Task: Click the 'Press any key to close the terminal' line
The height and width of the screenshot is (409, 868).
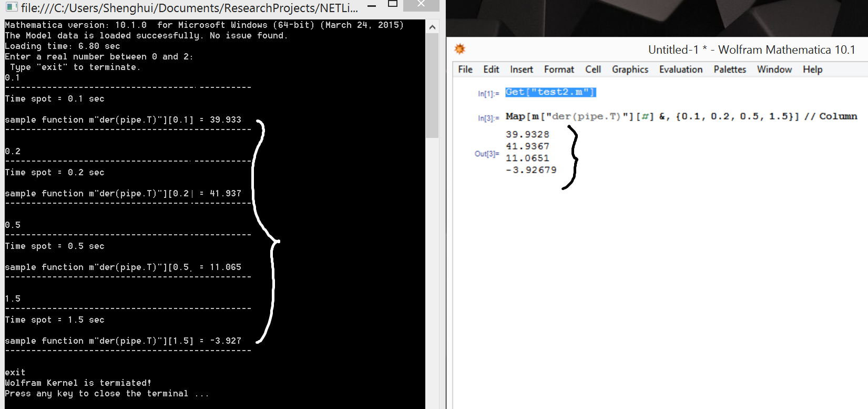Action: click(107, 393)
